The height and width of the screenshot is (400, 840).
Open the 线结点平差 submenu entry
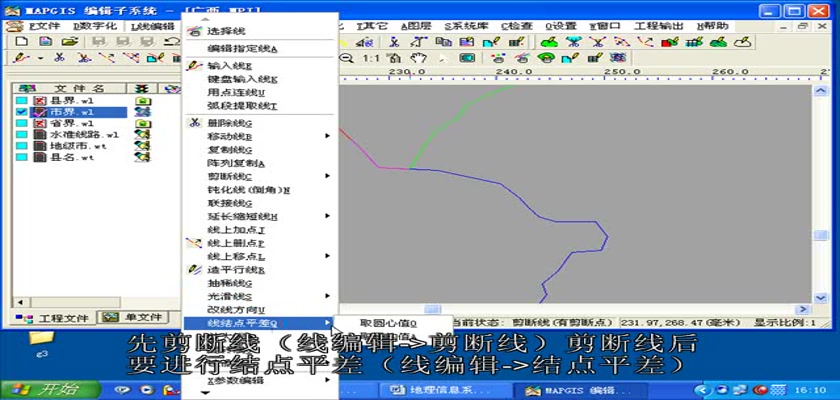(259, 323)
